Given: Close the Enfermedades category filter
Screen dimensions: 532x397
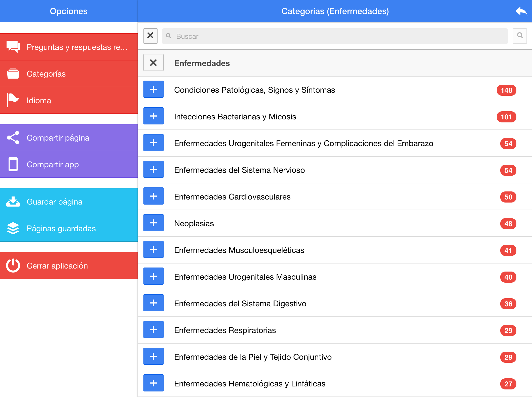Looking at the screenshot, I should pos(153,63).
